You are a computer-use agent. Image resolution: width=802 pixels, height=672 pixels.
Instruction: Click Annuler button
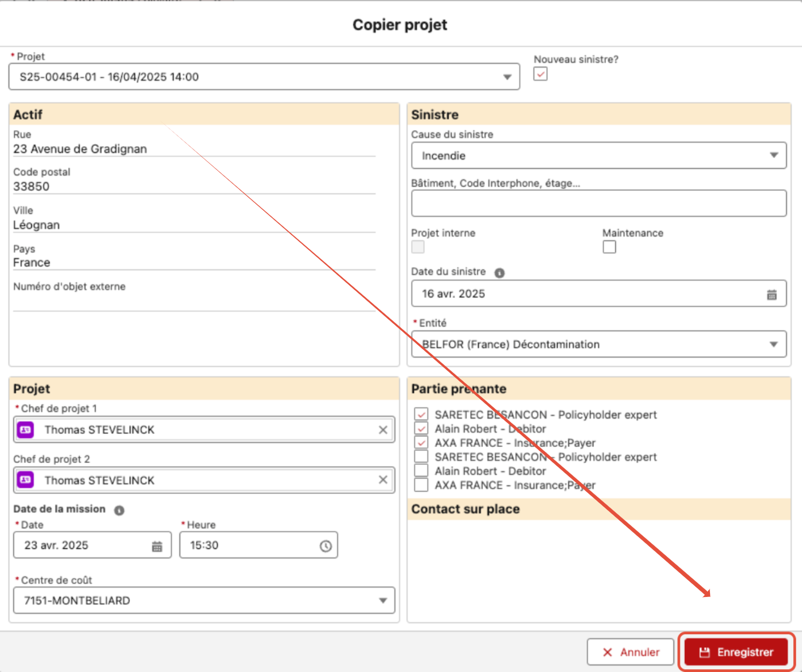tap(630, 652)
